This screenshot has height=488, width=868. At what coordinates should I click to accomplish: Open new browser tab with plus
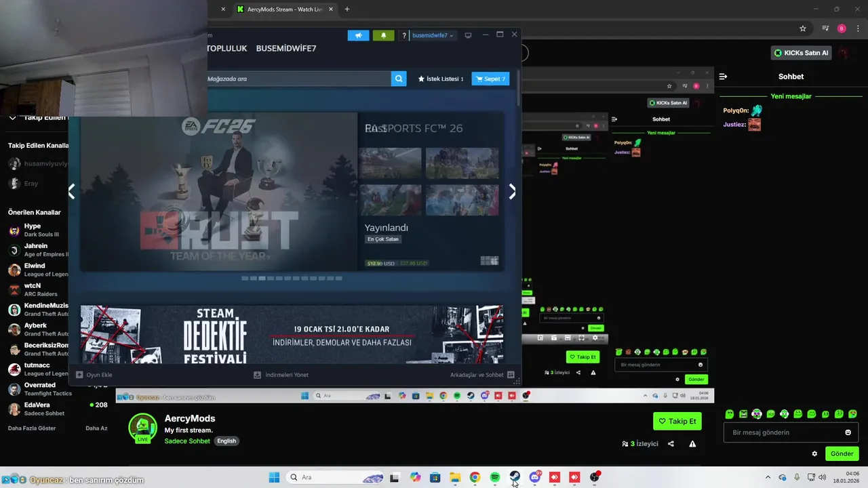pos(347,9)
